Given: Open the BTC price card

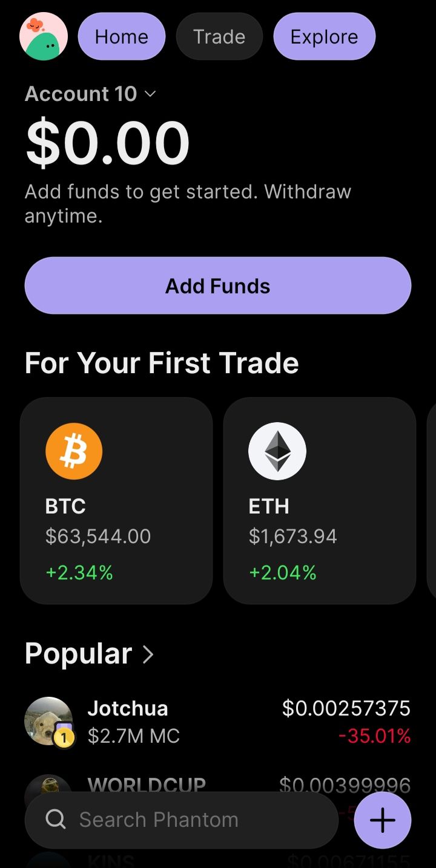Looking at the screenshot, I should click(116, 501).
